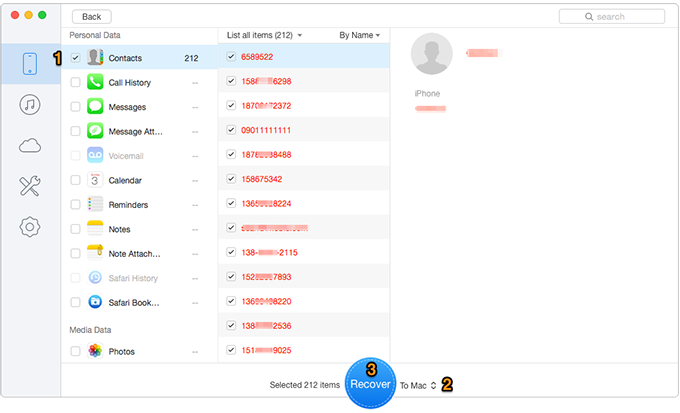Check the Note Attach... checkbox
The width and height of the screenshot is (680, 413).
pyautogui.click(x=75, y=253)
